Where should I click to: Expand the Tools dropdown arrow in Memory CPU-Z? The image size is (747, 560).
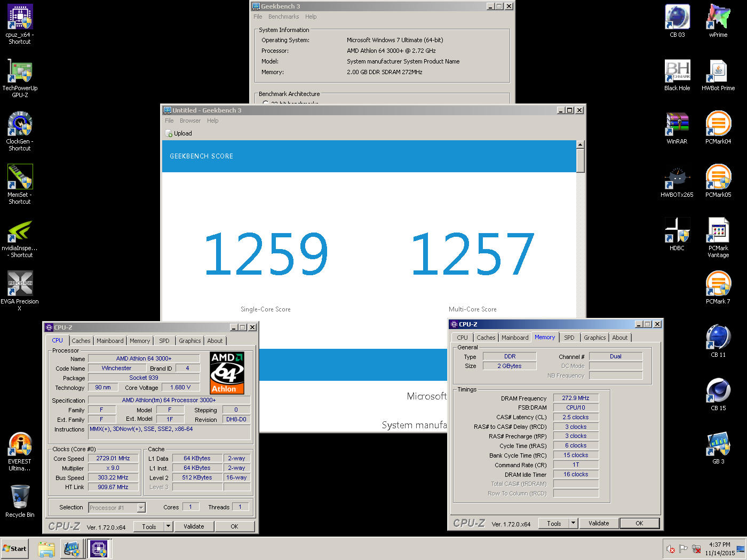click(x=573, y=523)
